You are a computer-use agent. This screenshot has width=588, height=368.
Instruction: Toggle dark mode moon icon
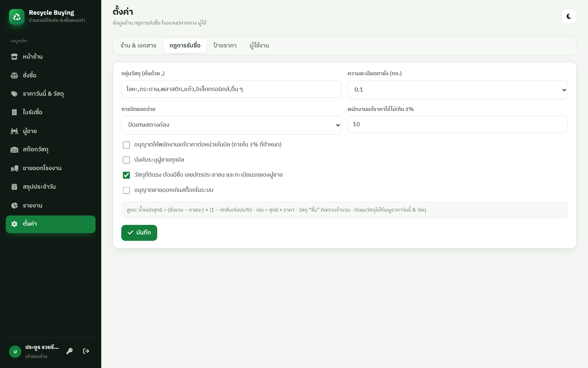pyautogui.click(x=569, y=16)
